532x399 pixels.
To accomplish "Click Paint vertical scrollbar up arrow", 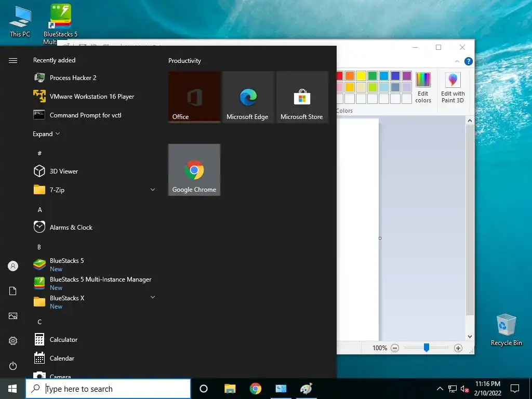I will click(470, 121).
